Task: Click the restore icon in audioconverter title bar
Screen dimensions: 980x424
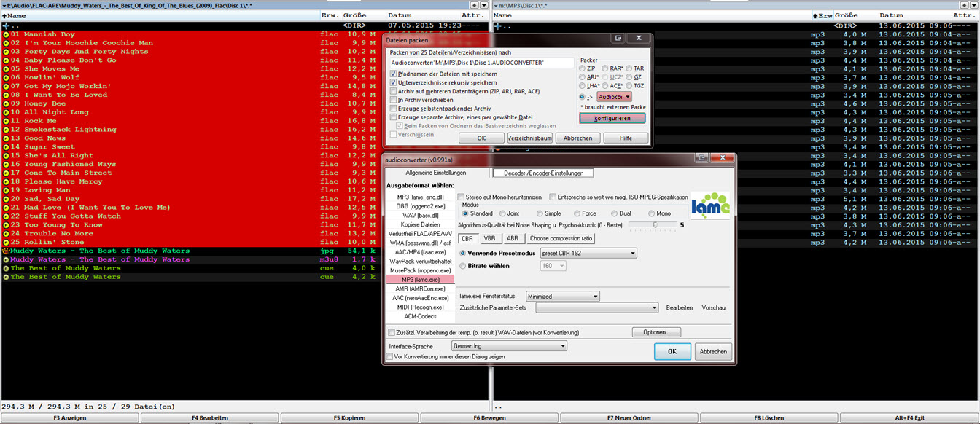Action: pos(702,157)
